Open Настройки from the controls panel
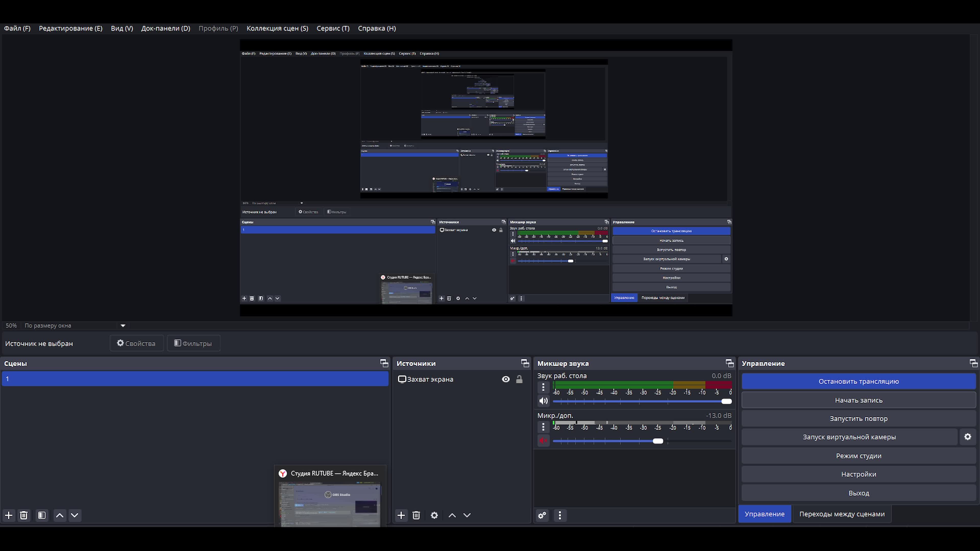 (859, 474)
